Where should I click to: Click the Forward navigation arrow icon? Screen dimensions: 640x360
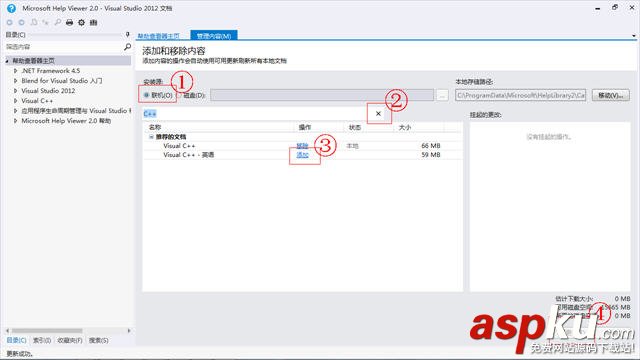(x=21, y=22)
